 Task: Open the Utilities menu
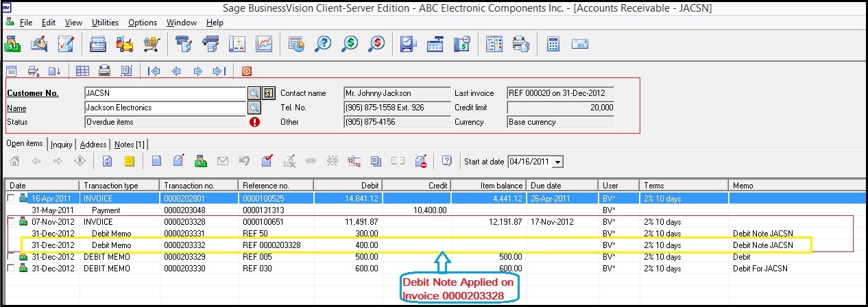105,23
